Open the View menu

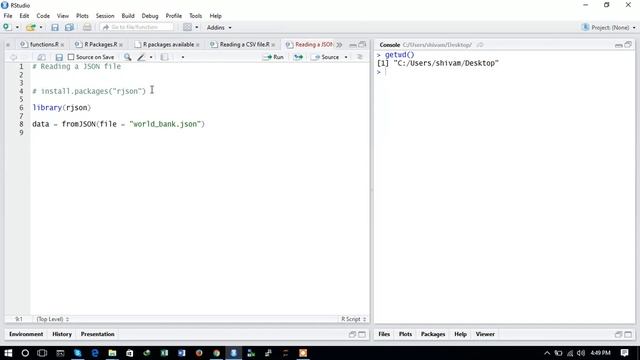point(62,16)
